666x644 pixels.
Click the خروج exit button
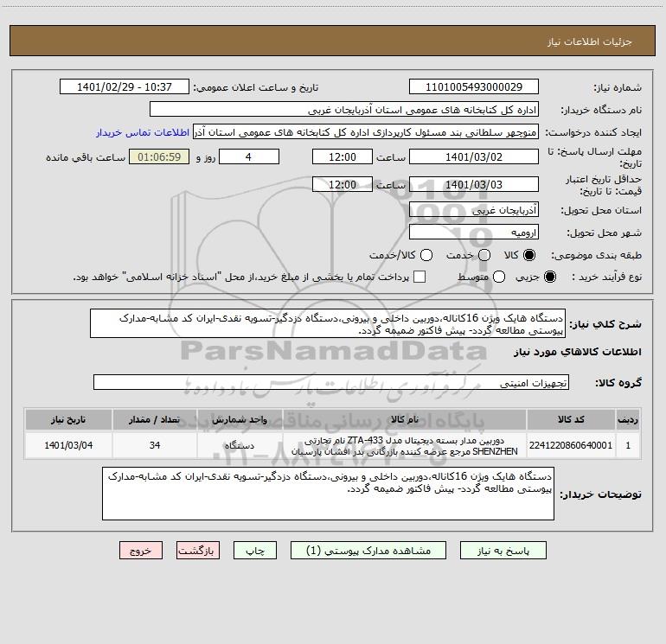pos(141,551)
